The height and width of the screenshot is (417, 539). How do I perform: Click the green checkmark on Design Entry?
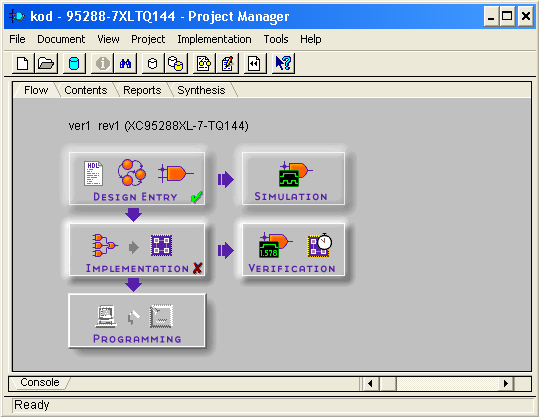(197, 197)
